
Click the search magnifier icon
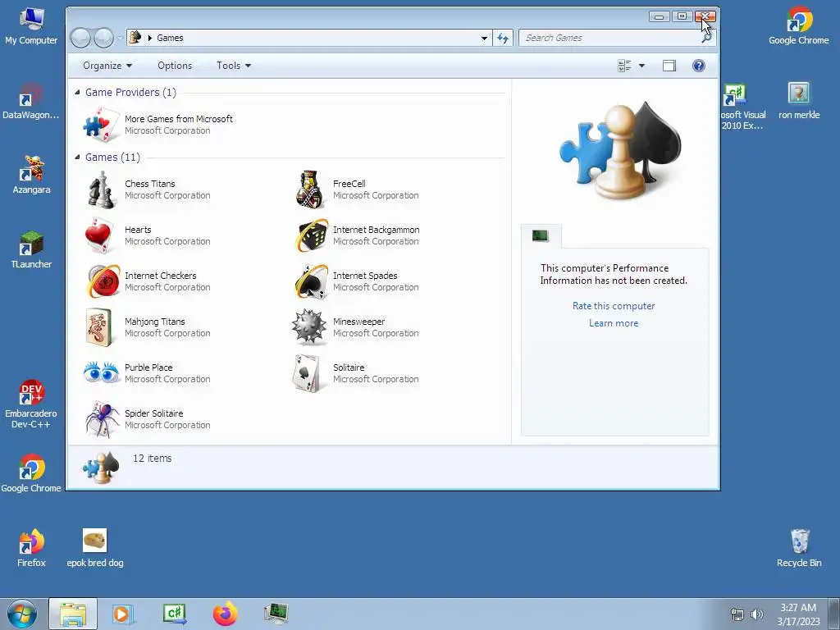pos(706,38)
